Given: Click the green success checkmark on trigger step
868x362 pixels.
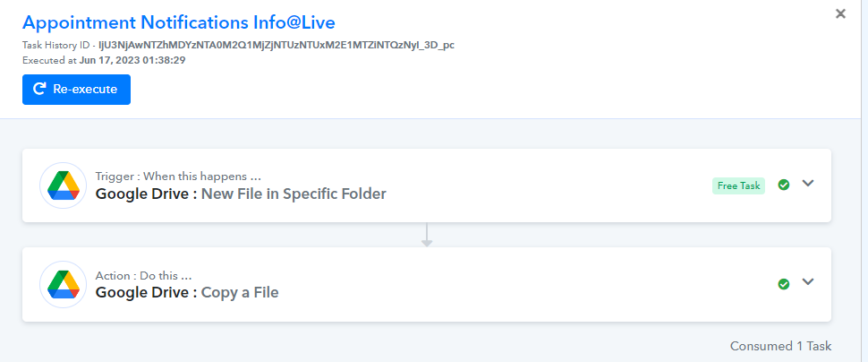Looking at the screenshot, I should point(783,185).
